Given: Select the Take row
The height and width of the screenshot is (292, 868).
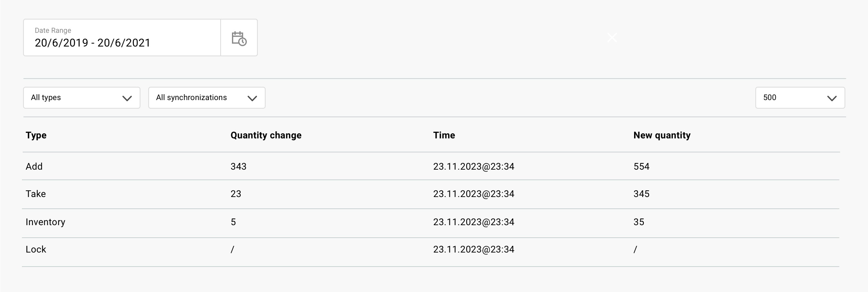Looking at the screenshot, I should (x=431, y=194).
